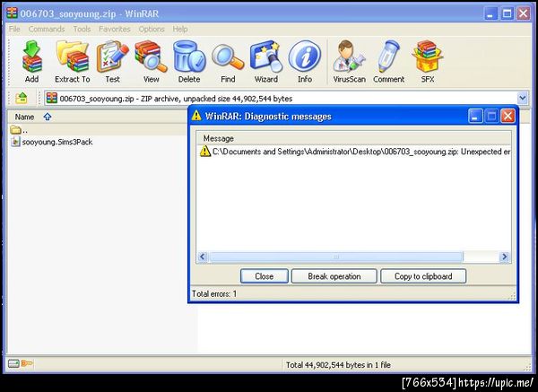Click Copy to clipboard button

(x=423, y=276)
